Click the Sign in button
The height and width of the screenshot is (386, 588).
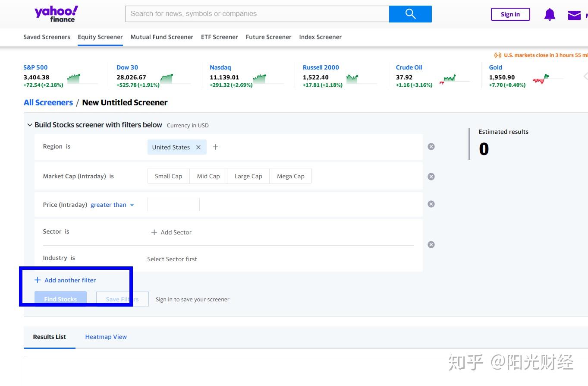click(x=510, y=14)
